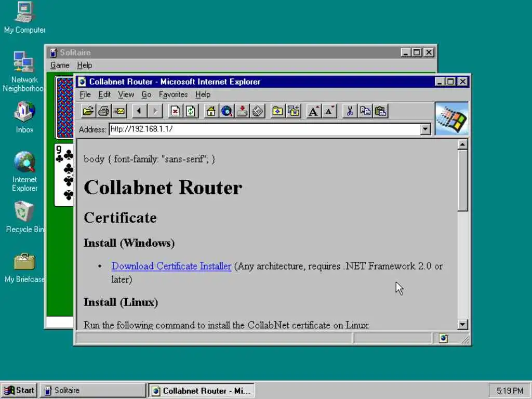Click the Collabnet Router page heading
This screenshot has width=532, height=399.
163,188
